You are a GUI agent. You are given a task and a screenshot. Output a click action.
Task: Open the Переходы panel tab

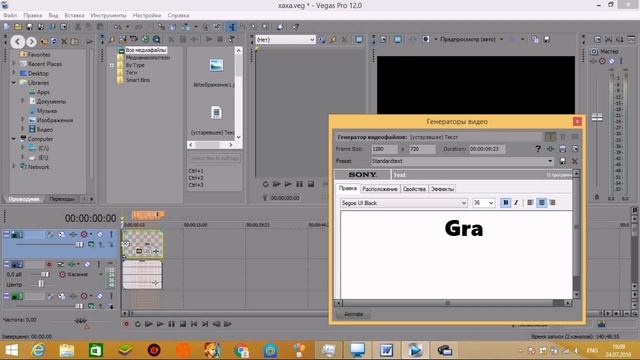(x=62, y=199)
